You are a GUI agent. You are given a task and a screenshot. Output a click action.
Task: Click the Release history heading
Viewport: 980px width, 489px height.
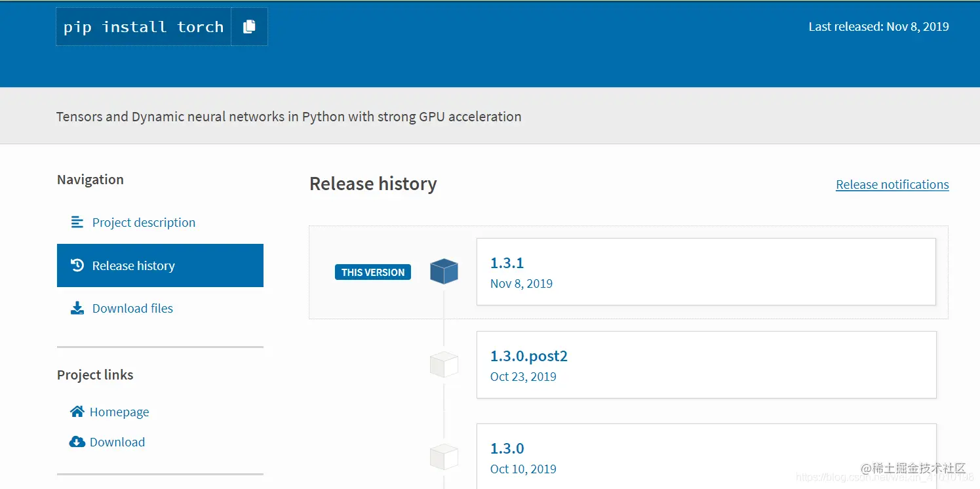[x=373, y=184]
